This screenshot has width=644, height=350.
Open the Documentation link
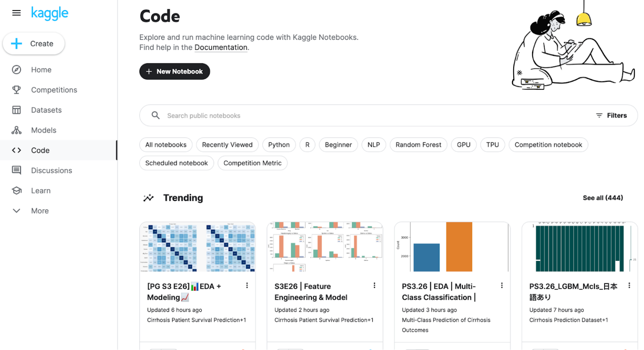point(221,47)
